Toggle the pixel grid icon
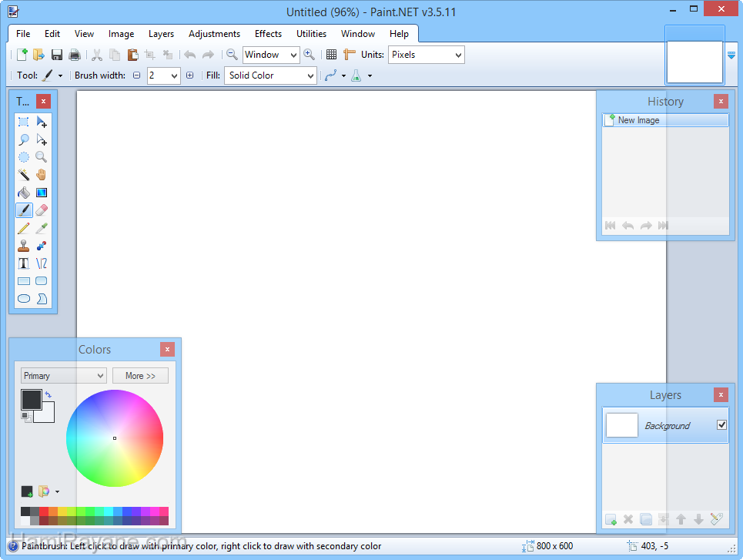 click(332, 55)
